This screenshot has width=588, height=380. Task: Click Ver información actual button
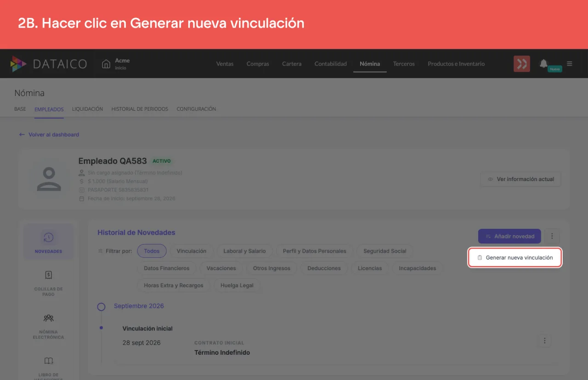[x=521, y=179]
